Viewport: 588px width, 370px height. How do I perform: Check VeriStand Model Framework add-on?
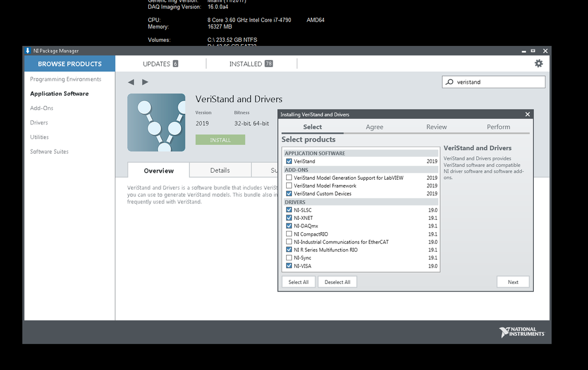289,186
